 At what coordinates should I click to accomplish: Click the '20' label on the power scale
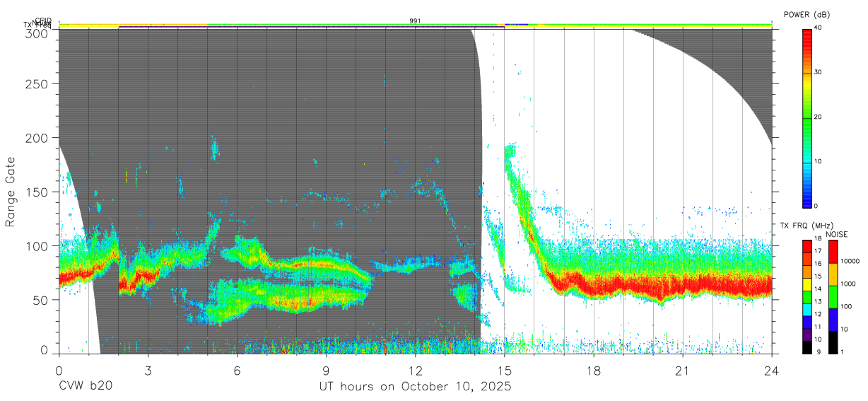tap(819, 117)
